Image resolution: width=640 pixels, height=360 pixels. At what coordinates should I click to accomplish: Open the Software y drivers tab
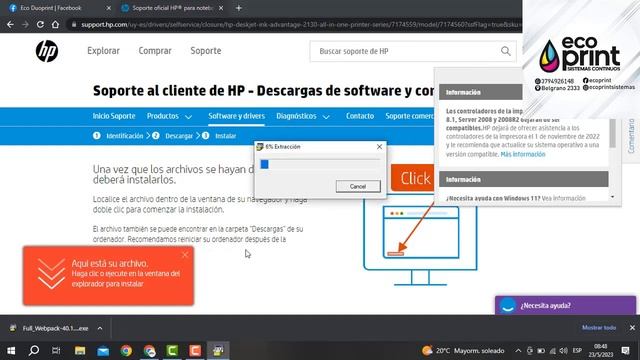point(236,116)
